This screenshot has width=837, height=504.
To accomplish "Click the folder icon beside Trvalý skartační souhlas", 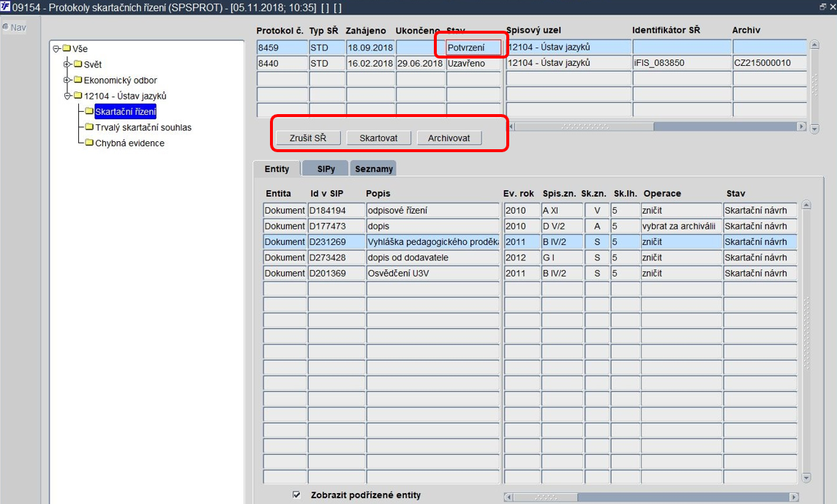I will [89, 127].
